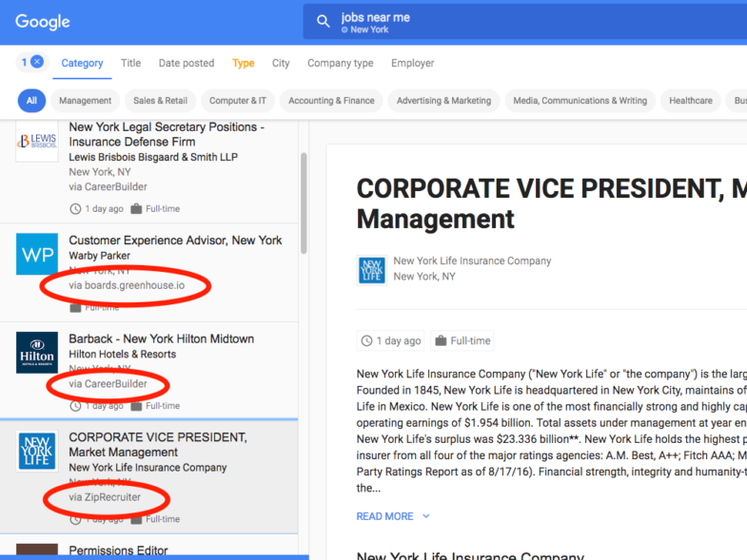Click via CareerBuilder under Lewis Brisbois listing
Viewport: 747px width, 560px height.
coord(108,187)
